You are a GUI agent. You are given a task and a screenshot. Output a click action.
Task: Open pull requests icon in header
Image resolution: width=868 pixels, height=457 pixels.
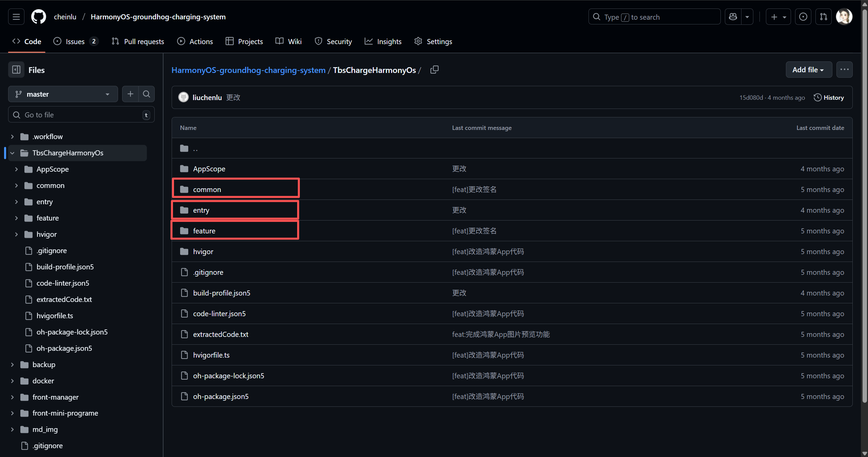[x=824, y=17]
